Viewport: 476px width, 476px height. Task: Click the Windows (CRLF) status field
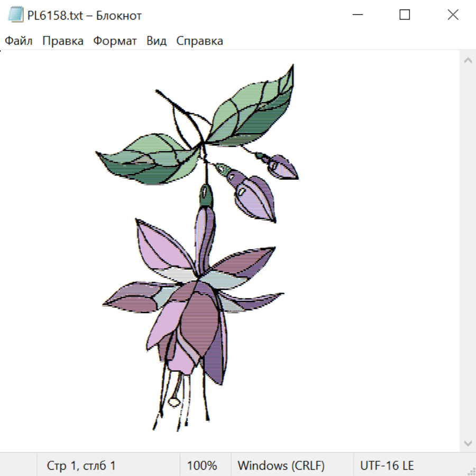coord(281,466)
